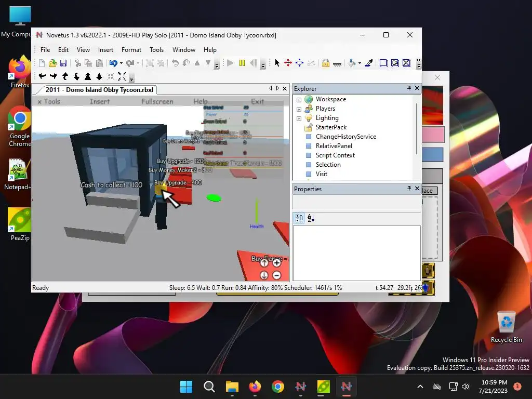This screenshot has width=532, height=399.
Task: Click the four-arrows zoom extents icon
Action: pyautogui.click(x=122, y=76)
